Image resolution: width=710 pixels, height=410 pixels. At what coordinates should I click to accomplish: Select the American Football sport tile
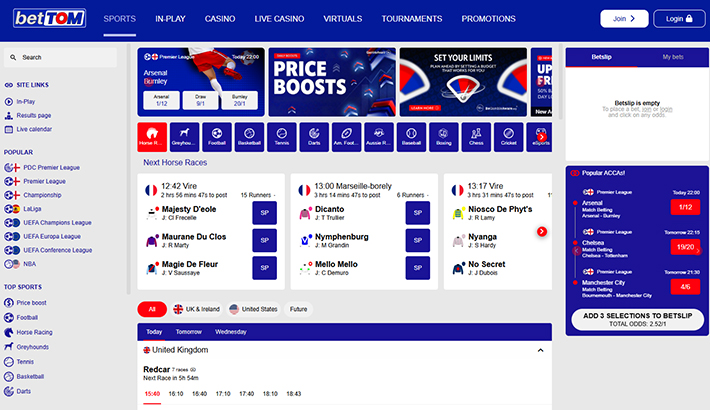point(346,137)
